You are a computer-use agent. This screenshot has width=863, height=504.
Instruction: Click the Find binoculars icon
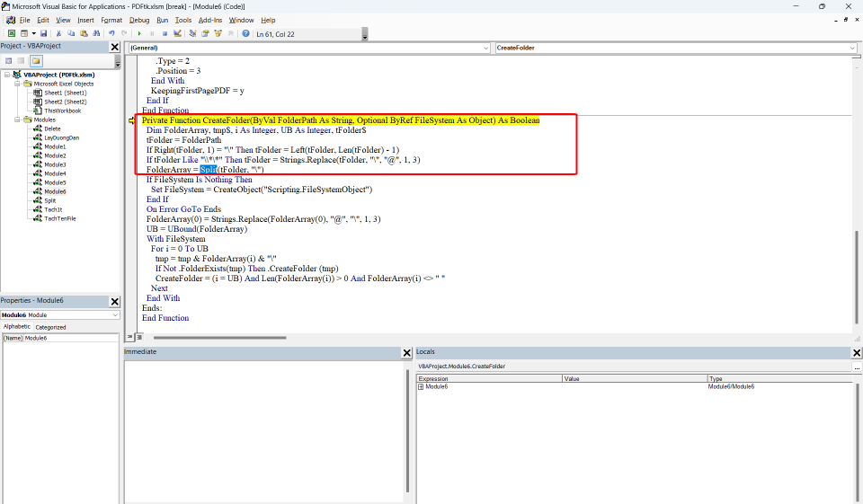point(96,33)
